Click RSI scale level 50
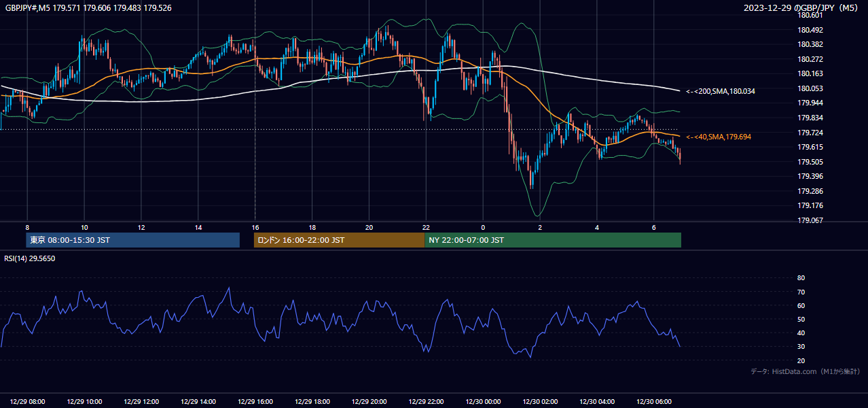 click(801, 319)
